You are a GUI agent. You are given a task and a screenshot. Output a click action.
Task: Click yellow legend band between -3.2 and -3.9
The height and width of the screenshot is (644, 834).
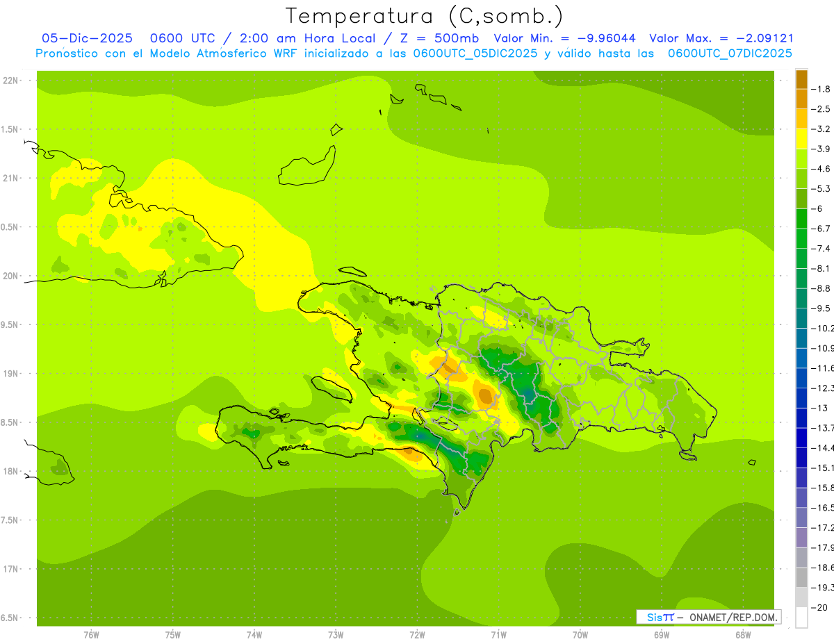click(801, 139)
